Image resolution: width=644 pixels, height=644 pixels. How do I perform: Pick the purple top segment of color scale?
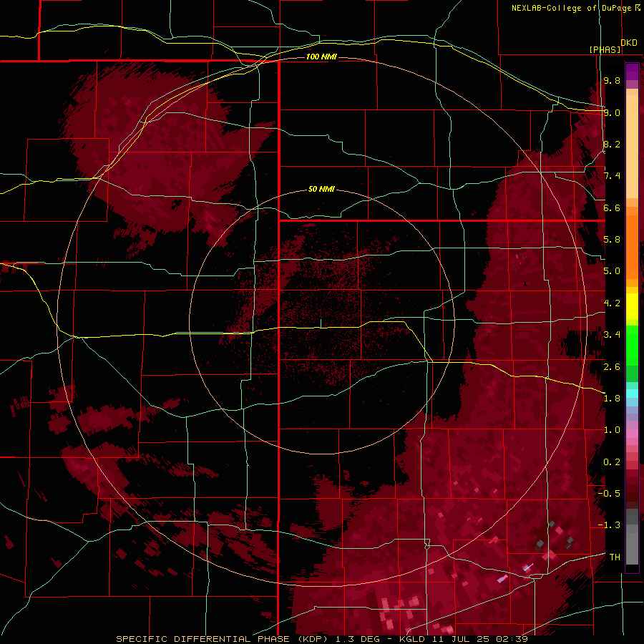click(632, 72)
